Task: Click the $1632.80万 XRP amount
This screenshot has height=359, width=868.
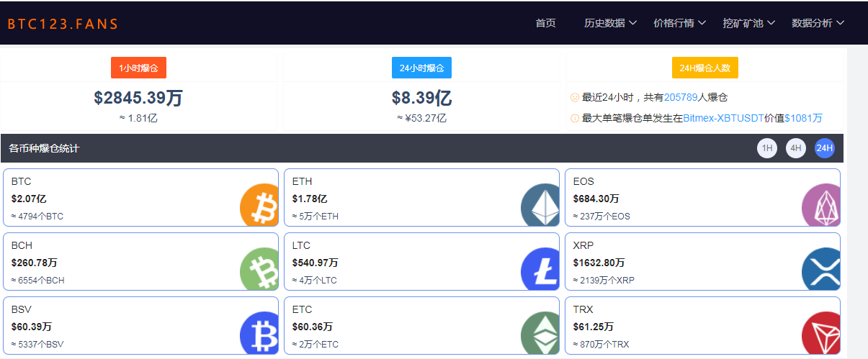Action: point(599,263)
